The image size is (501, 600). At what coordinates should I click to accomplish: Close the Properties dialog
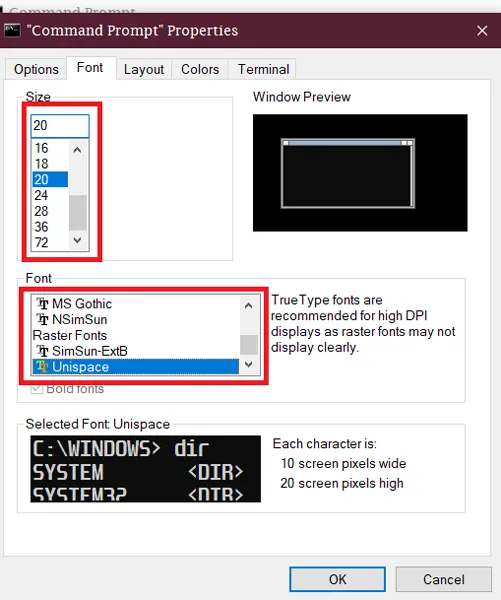(x=482, y=31)
